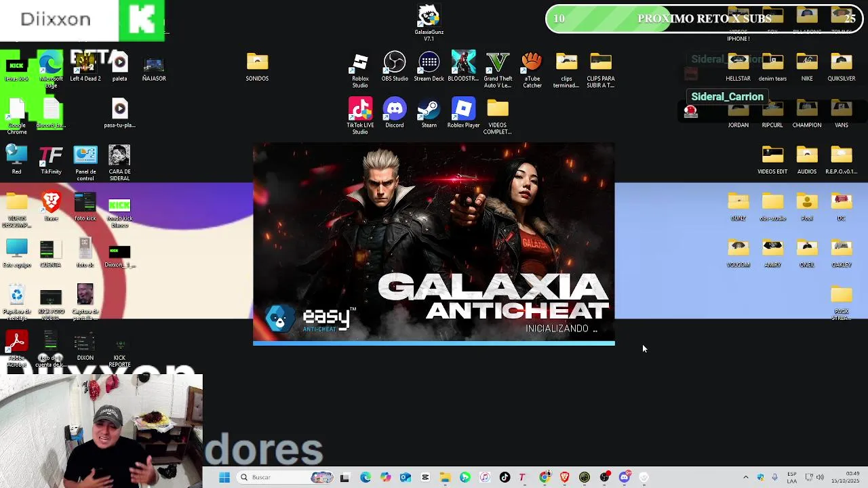Open the CLIPS PARA SUBIR A T... folder
The height and width of the screenshot is (488, 868).
601,70
